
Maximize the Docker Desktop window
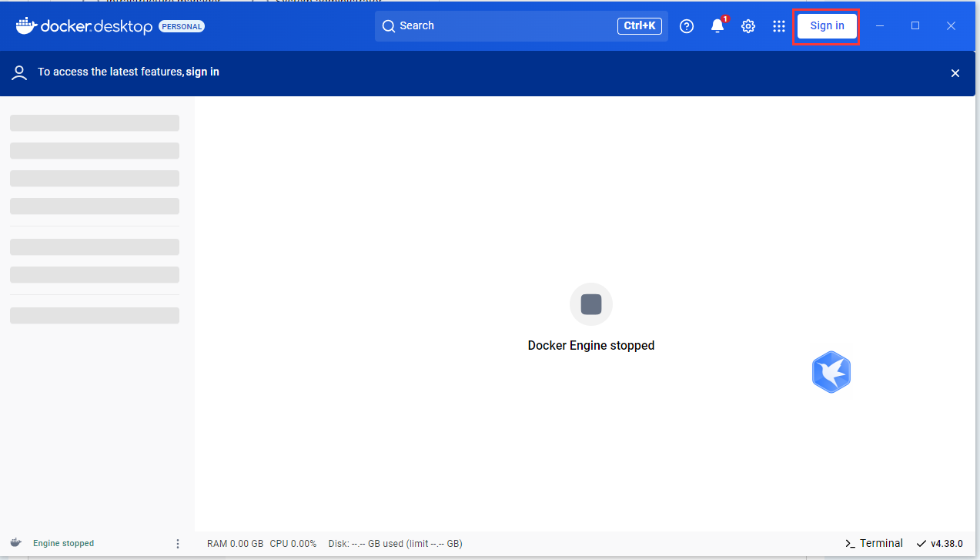[x=915, y=25]
